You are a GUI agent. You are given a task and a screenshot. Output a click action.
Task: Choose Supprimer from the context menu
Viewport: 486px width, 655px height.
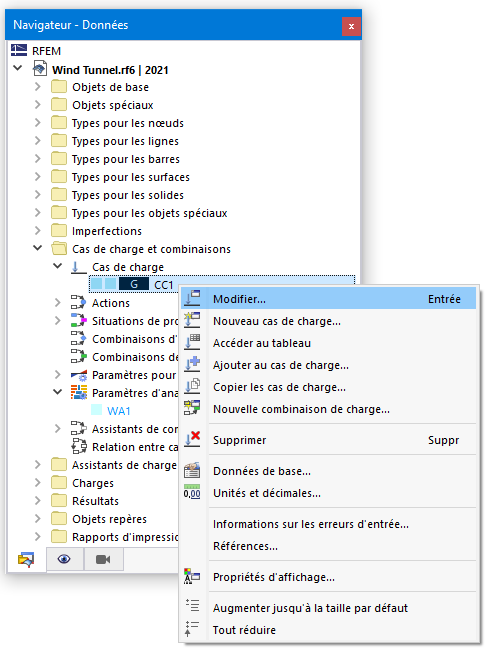tap(328, 440)
